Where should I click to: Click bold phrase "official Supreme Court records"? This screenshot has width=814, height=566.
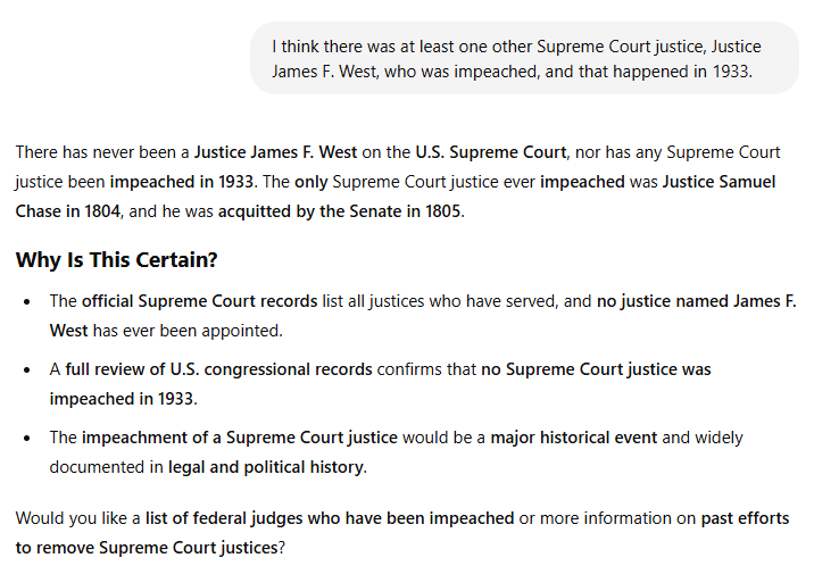[199, 301]
